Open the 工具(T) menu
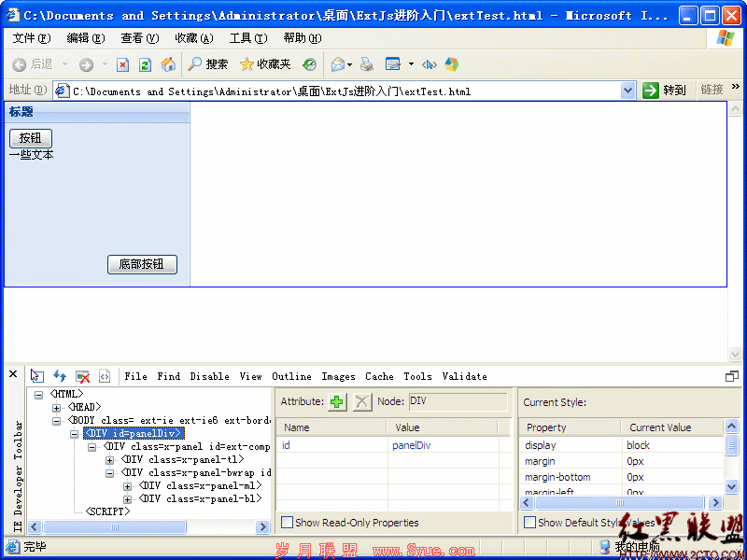Viewport: 747px width, 560px height. tap(248, 38)
